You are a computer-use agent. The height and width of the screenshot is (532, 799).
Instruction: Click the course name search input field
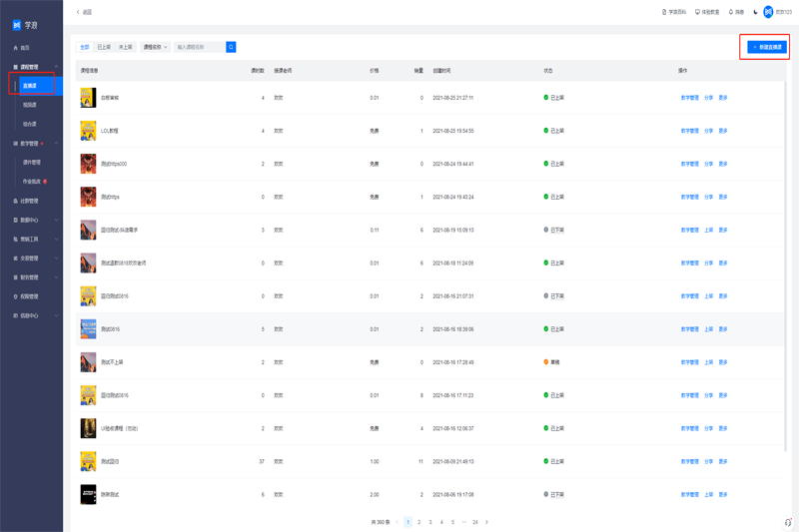pyautogui.click(x=198, y=47)
